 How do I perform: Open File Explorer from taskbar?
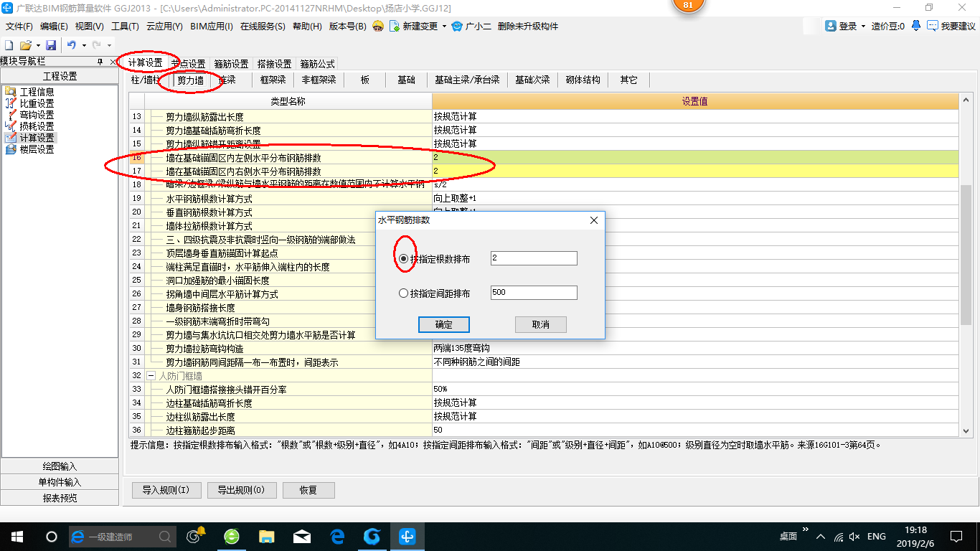(267, 536)
